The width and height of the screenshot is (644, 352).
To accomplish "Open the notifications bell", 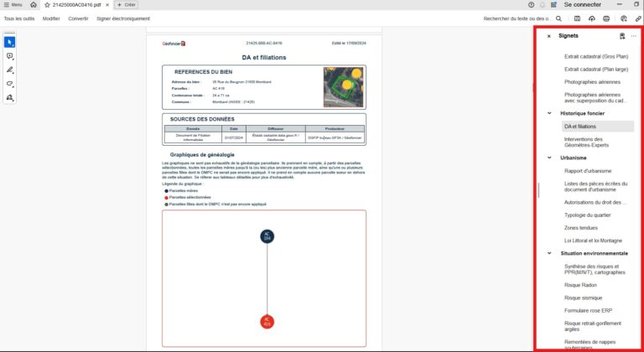I will tap(543, 4).
